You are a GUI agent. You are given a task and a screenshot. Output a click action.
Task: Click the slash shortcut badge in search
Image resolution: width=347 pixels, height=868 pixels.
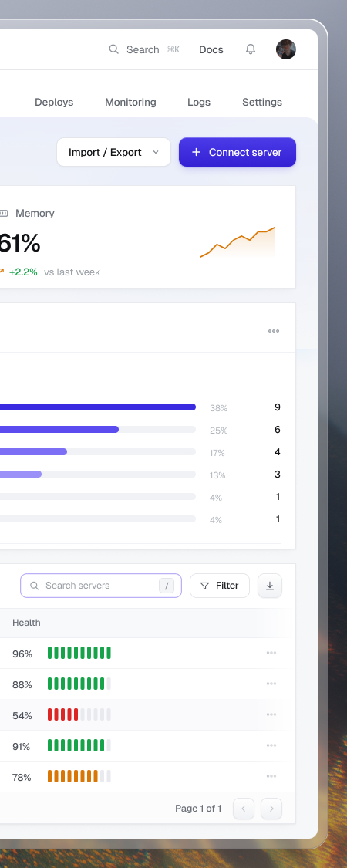(167, 586)
